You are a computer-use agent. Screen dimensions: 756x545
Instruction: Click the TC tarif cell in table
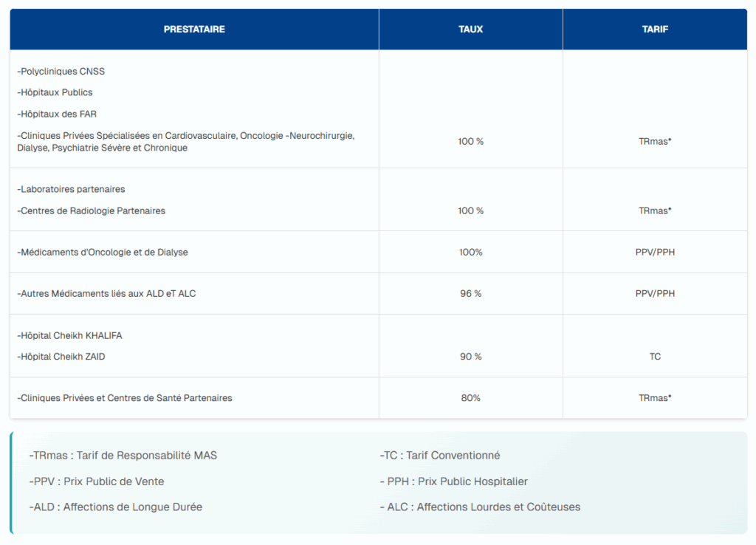tap(655, 357)
